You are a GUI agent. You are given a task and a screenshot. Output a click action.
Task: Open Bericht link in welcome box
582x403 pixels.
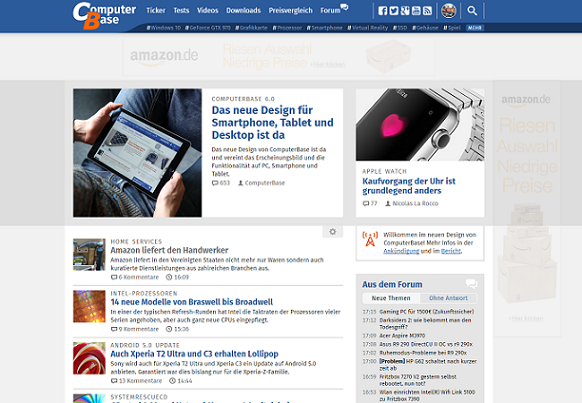point(451,251)
